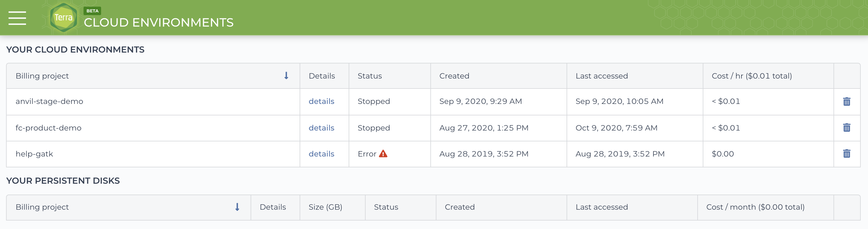This screenshot has height=229, width=868.
Task: Delete the anvil-stage-demo cloud environment
Action: point(847,101)
